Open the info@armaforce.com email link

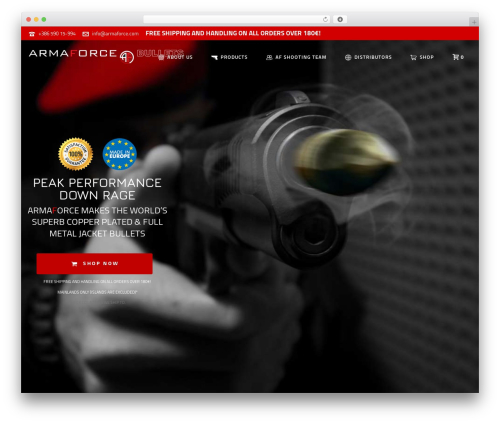coord(115,34)
